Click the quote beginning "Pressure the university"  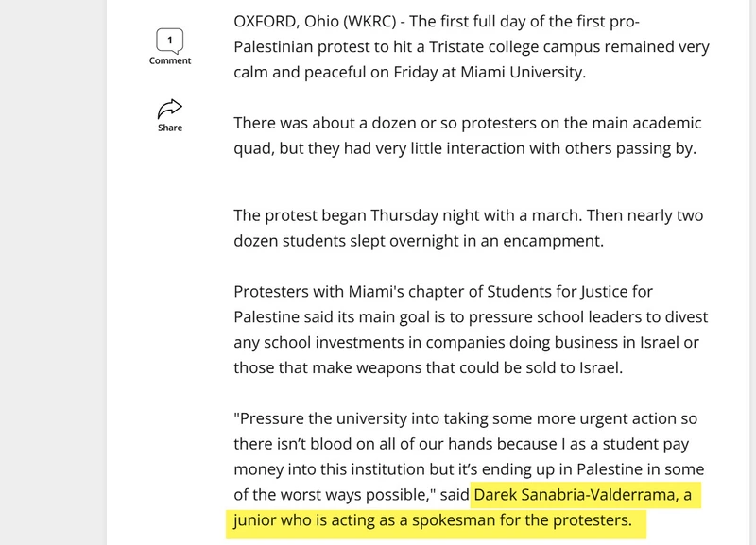point(469,456)
